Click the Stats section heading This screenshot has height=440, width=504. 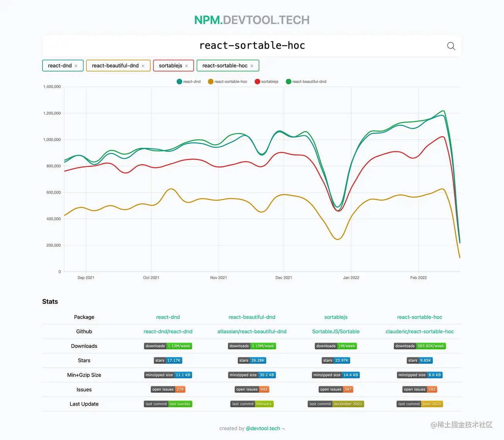pyautogui.click(x=50, y=302)
